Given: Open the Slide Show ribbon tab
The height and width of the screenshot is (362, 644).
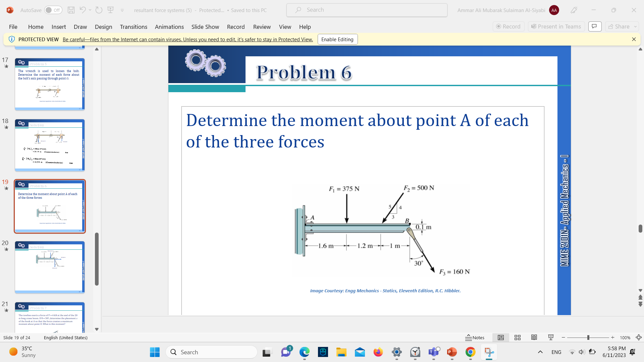Looking at the screenshot, I should click(205, 27).
